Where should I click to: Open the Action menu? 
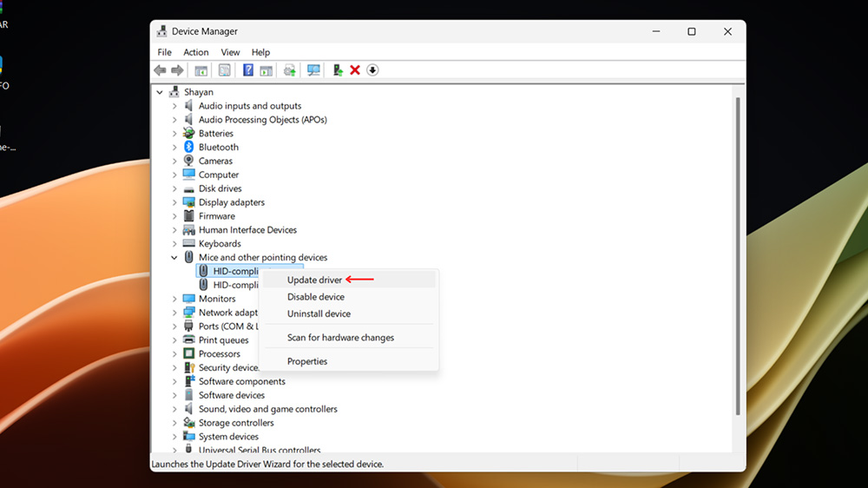point(196,52)
